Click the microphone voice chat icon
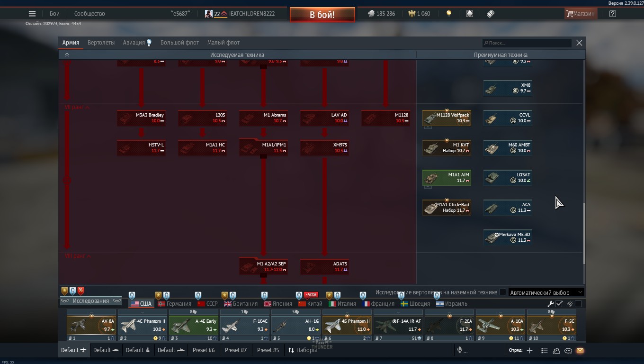This screenshot has width=644, height=364. tap(459, 350)
